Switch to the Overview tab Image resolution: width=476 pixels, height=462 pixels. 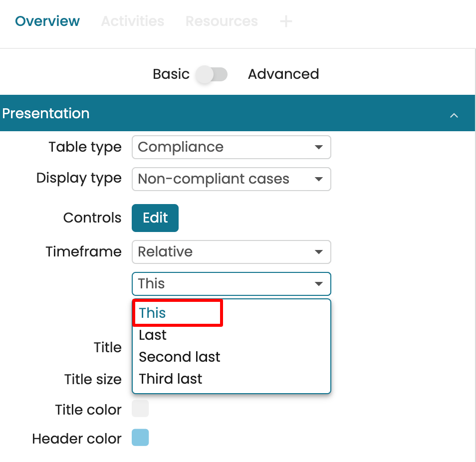[47, 21]
